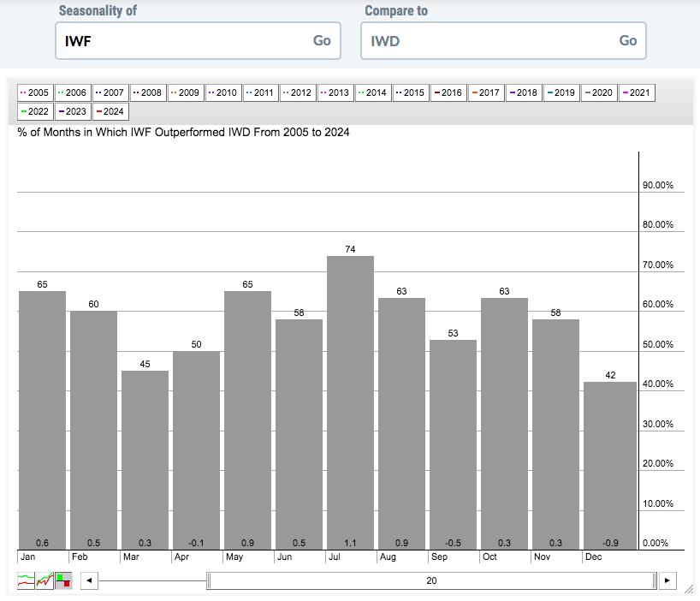
Task: Click the Compare to IWD input field
Action: coord(489,40)
